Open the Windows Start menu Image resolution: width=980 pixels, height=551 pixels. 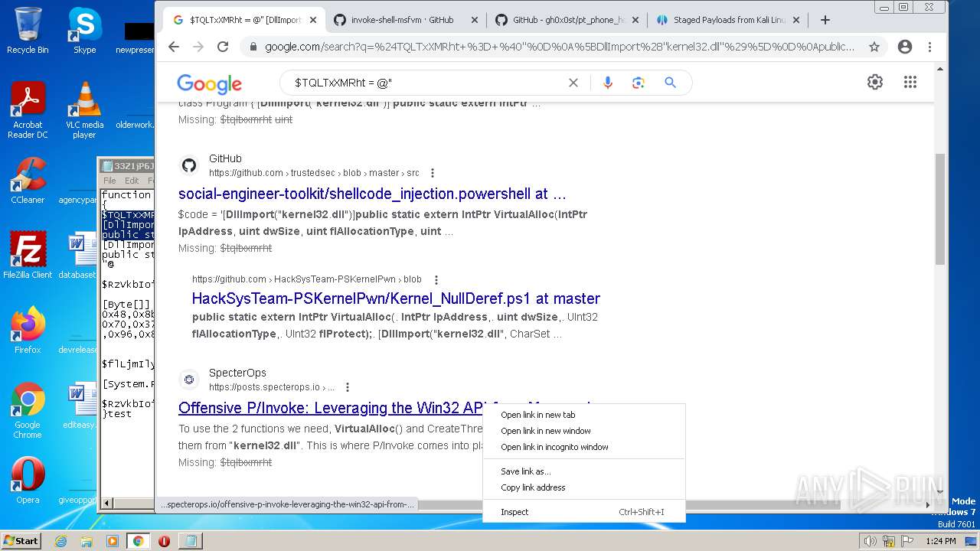tap(21, 541)
